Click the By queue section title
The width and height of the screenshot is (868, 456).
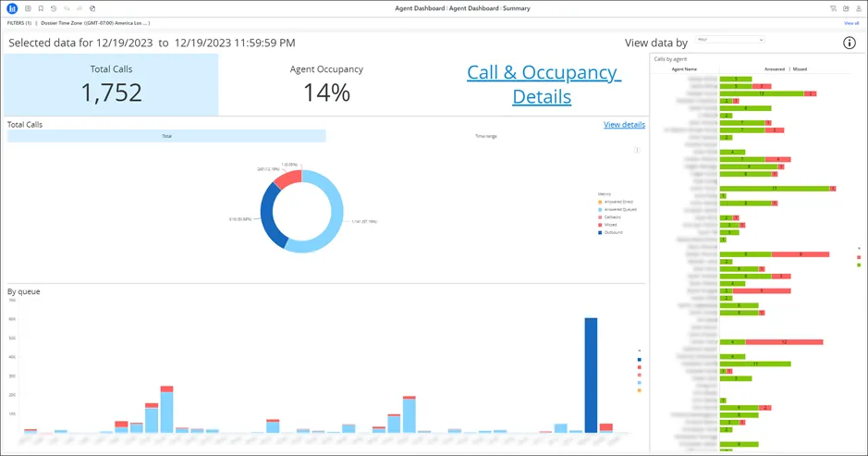click(24, 291)
